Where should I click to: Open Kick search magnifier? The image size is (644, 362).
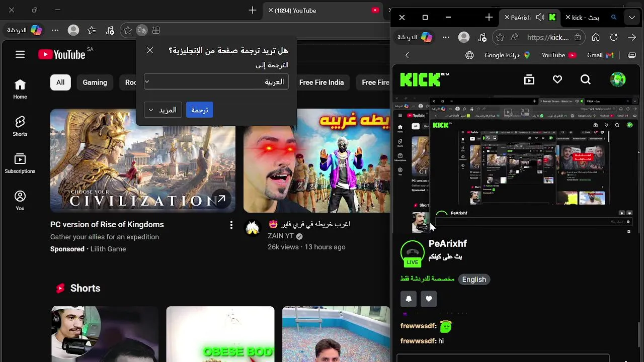pos(586,79)
